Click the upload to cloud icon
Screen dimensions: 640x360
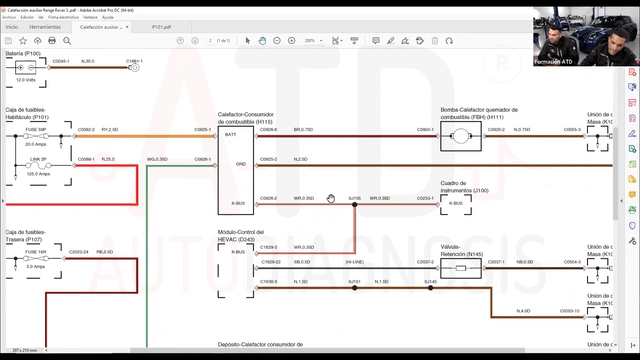[x=38, y=40]
